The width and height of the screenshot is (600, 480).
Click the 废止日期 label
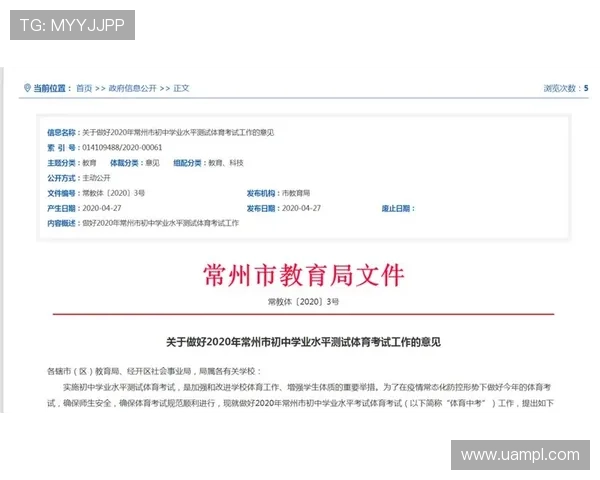(398, 208)
